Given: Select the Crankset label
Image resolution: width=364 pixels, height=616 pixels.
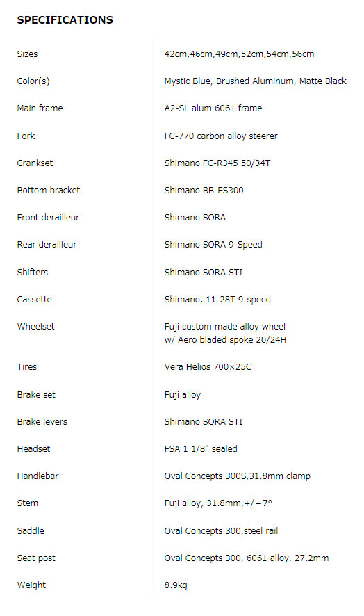Looking at the screenshot, I should [x=35, y=163].
